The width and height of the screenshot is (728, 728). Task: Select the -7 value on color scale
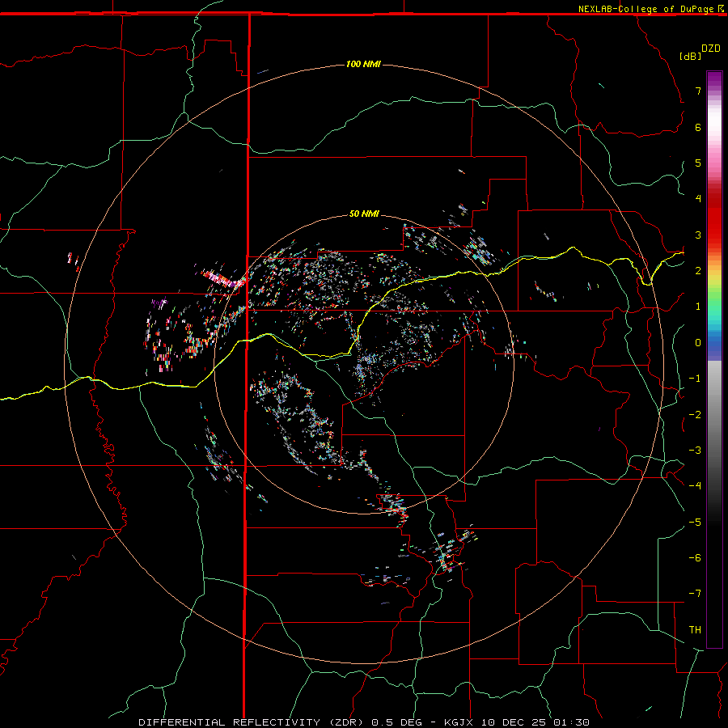pos(695,594)
